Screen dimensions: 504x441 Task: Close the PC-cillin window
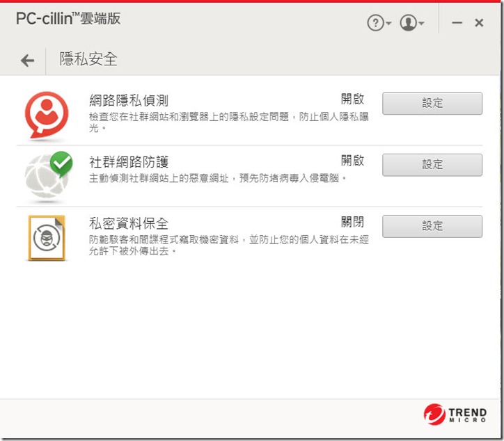[479, 23]
